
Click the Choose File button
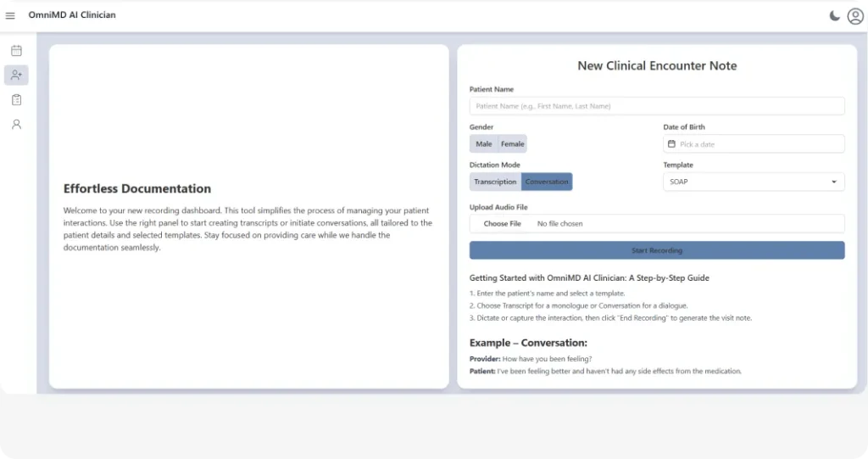click(x=503, y=224)
